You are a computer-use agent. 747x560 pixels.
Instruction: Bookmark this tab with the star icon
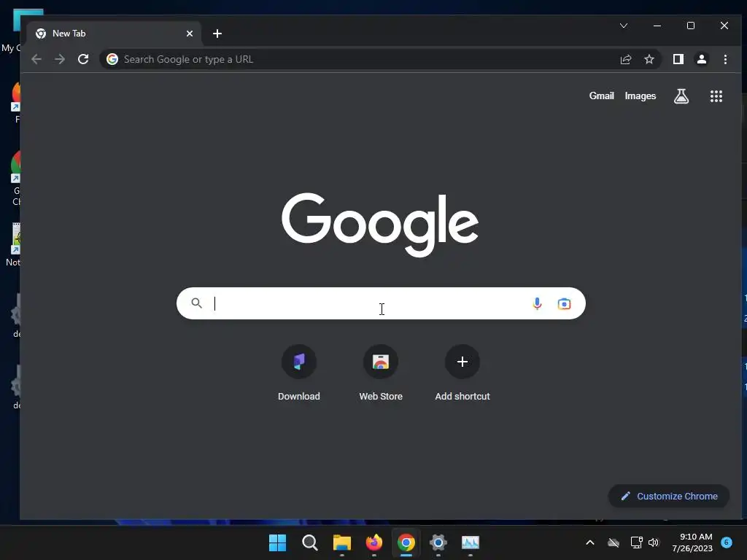[x=649, y=59]
